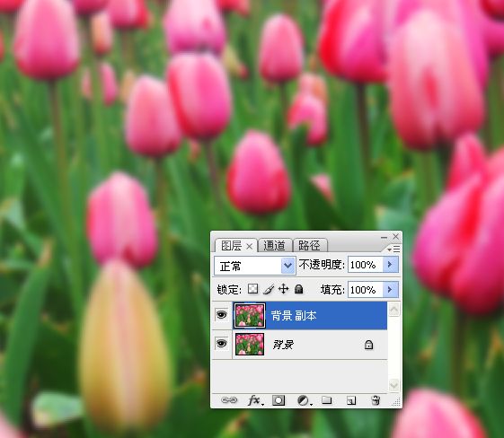Create a new layer
This screenshot has height=438, width=504.
coord(351,400)
